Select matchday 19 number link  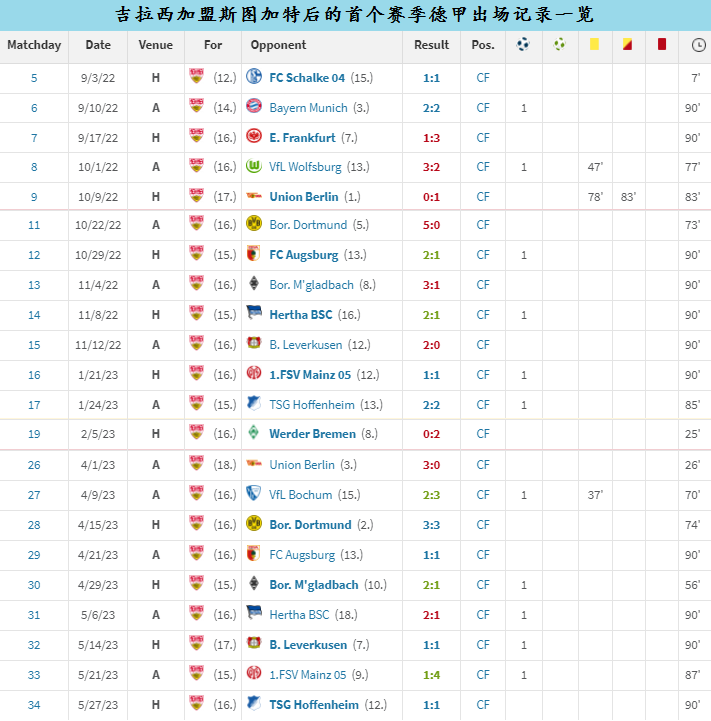34,434
